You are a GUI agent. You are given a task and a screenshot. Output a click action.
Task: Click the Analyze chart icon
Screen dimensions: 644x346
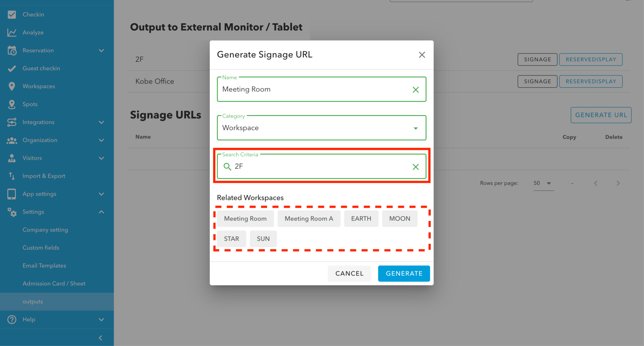(12, 32)
